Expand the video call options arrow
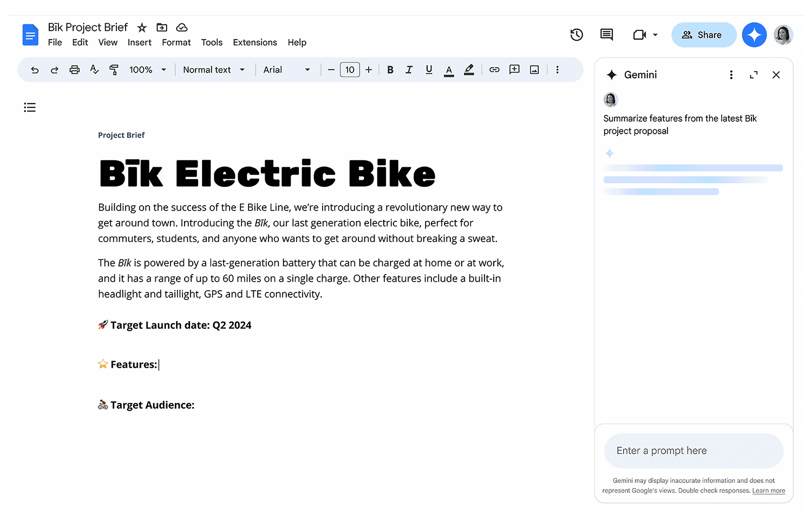Image resolution: width=812 pixels, height=522 pixels. (x=656, y=35)
